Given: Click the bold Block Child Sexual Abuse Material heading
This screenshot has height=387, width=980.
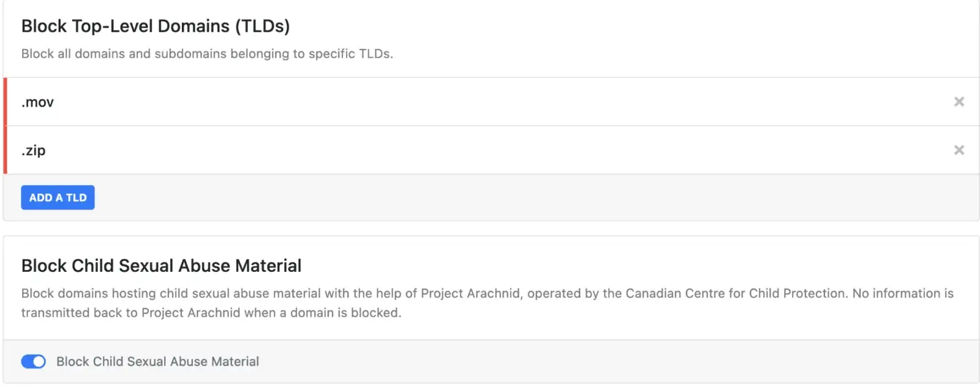Looking at the screenshot, I should point(161,266).
